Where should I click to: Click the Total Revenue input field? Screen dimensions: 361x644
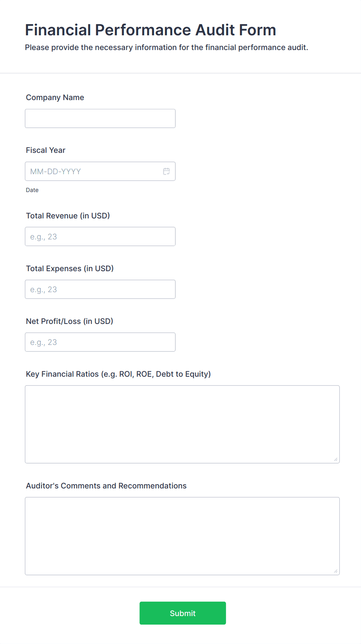(100, 236)
